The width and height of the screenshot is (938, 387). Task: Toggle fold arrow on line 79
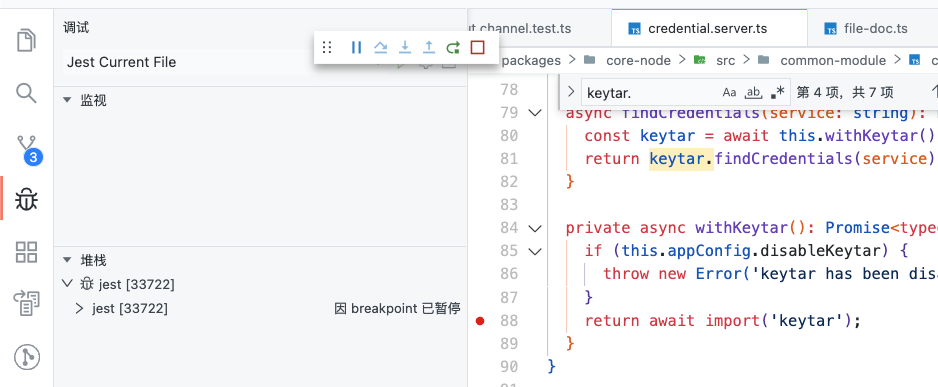tap(535, 113)
